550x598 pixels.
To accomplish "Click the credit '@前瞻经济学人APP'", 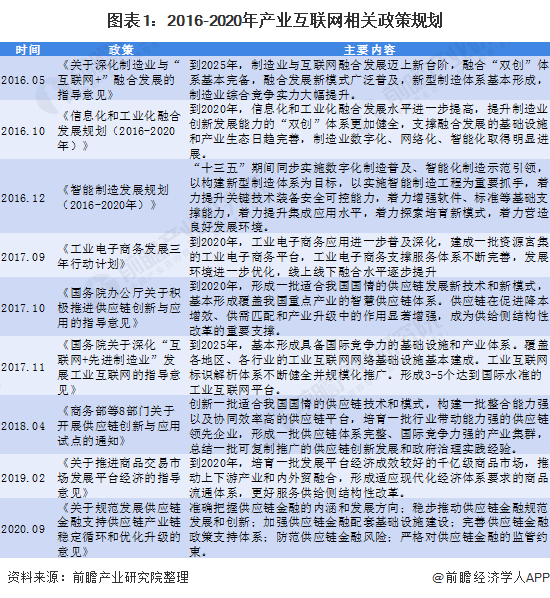I will point(490,577).
